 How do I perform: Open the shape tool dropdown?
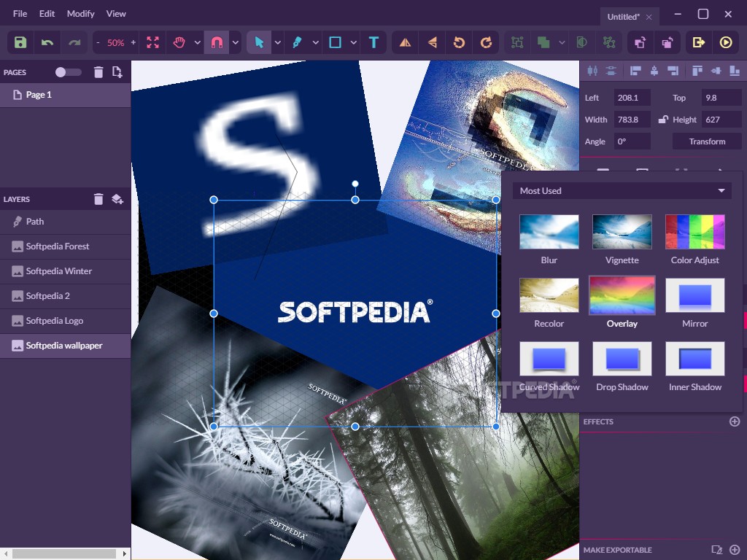pyautogui.click(x=354, y=42)
